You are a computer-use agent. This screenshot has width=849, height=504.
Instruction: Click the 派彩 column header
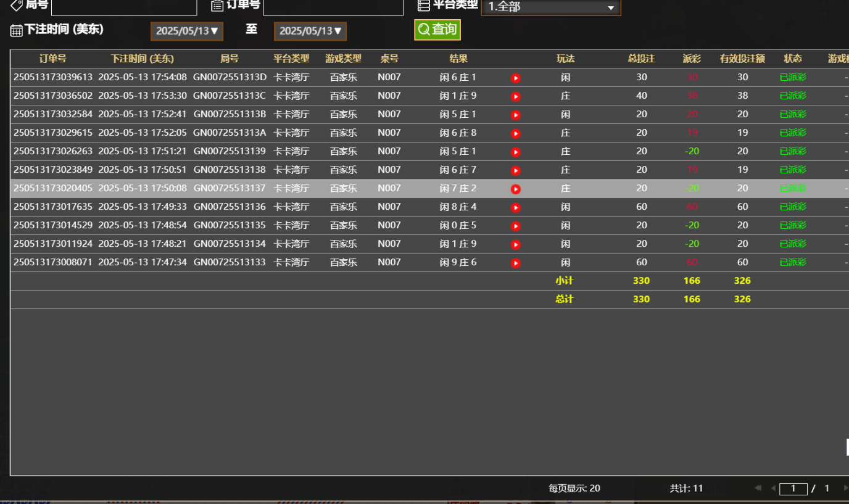[692, 59]
